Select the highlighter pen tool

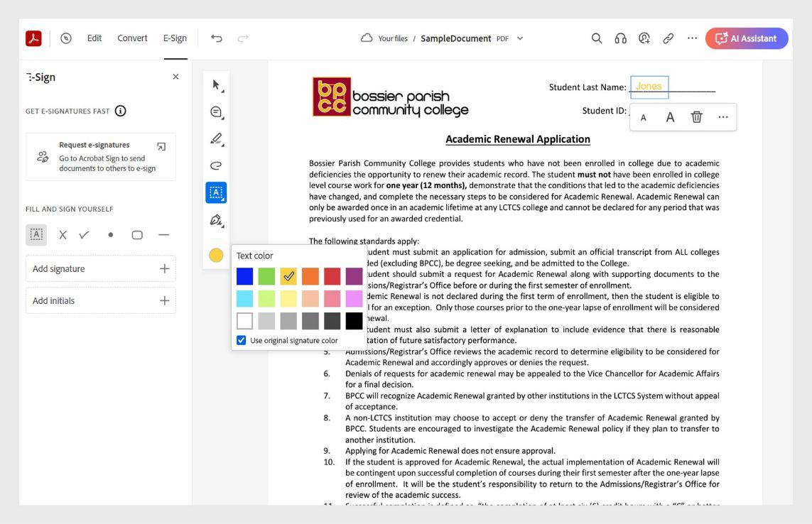217,138
